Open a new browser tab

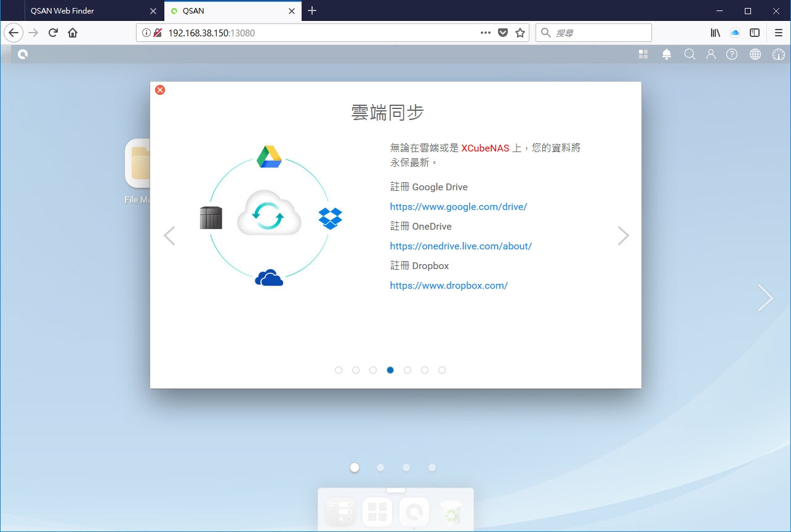312,10
